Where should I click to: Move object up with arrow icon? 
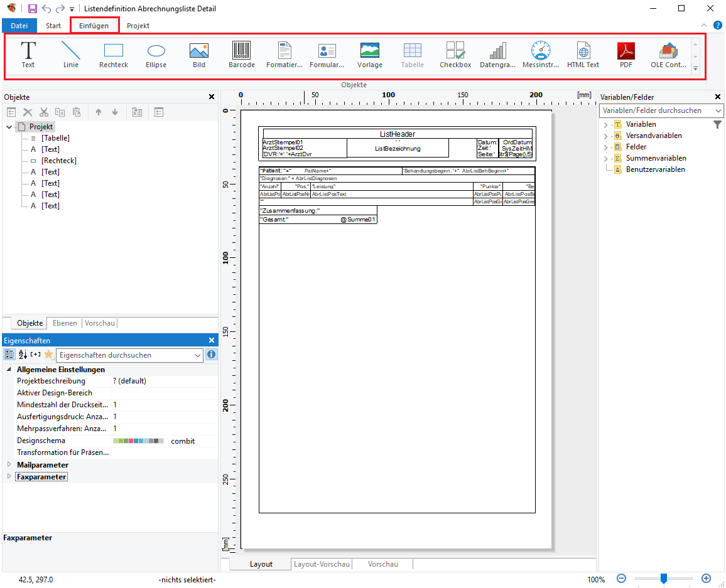pyautogui.click(x=98, y=112)
